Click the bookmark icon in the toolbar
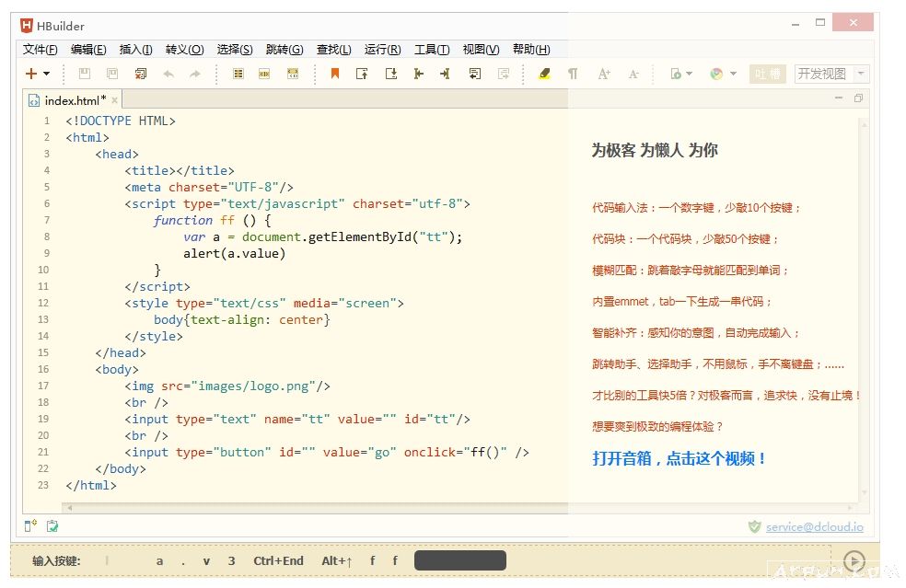The image size is (906, 588). click(335, 74)
